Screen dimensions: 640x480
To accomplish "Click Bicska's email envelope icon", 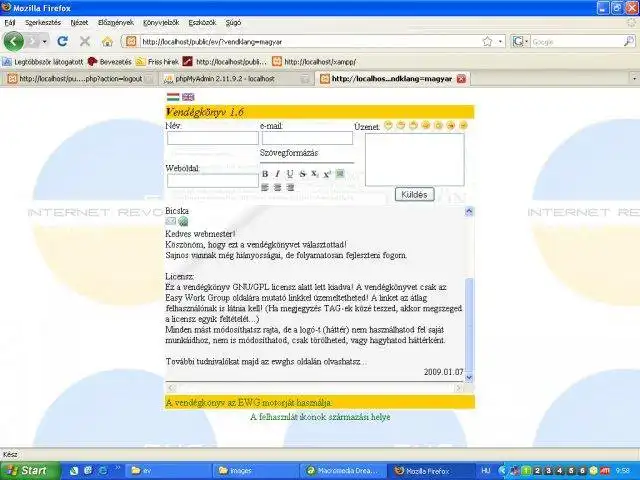I will point(171,221).
